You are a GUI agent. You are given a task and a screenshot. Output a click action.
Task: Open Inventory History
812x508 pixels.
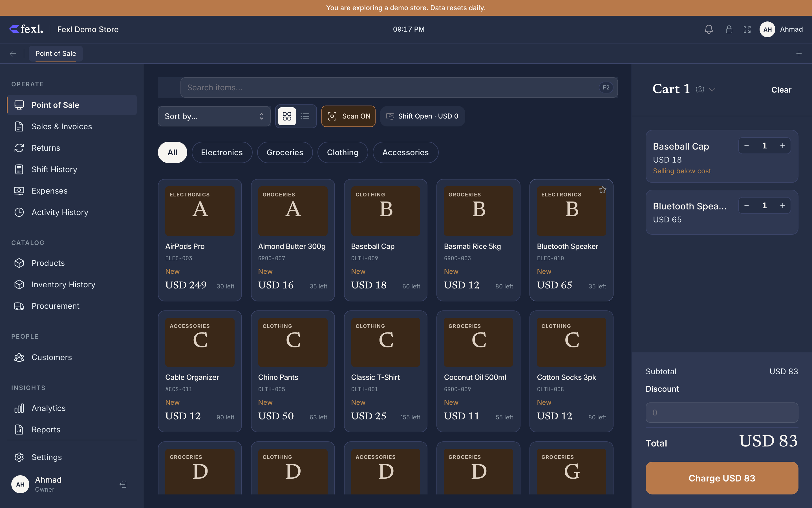[72, 284]
